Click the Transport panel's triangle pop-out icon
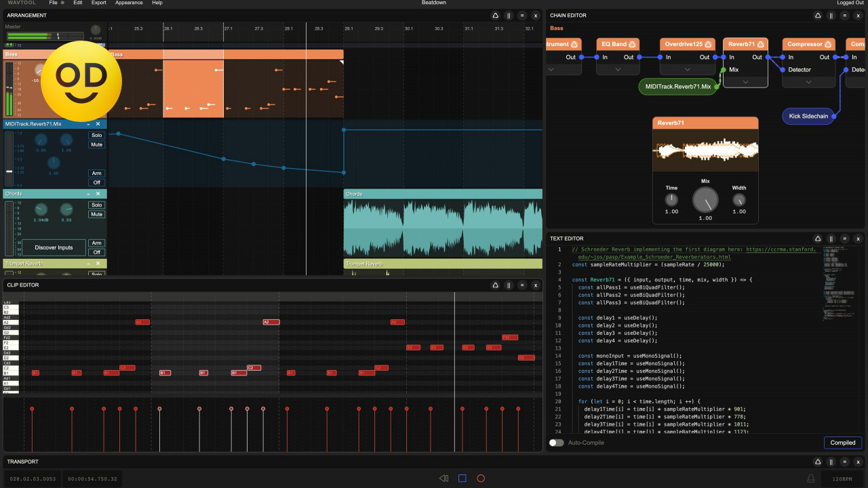This screenshot has width=868, height=488. point(818,462)
